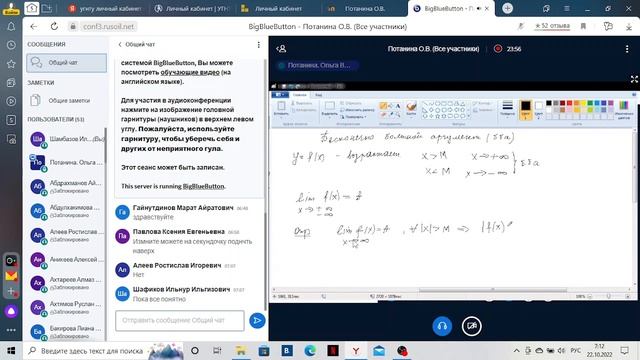Click the Windows taskbar search box
This screenshot has width=640, height=360.
(x=103, y=351)
